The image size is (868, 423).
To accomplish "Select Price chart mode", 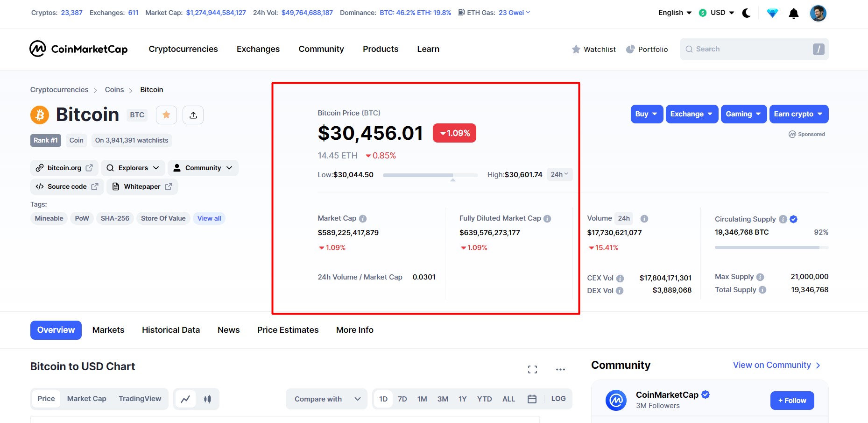I will click(x=46, y=399).
